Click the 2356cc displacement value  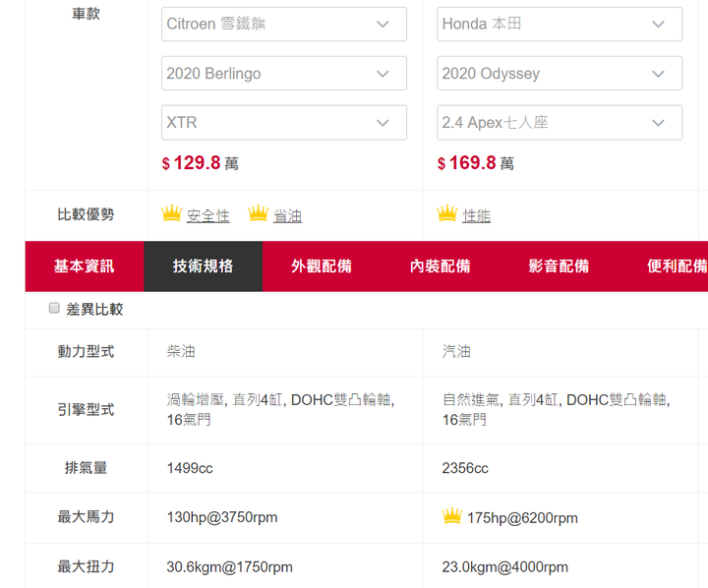(x=465, y=468)
